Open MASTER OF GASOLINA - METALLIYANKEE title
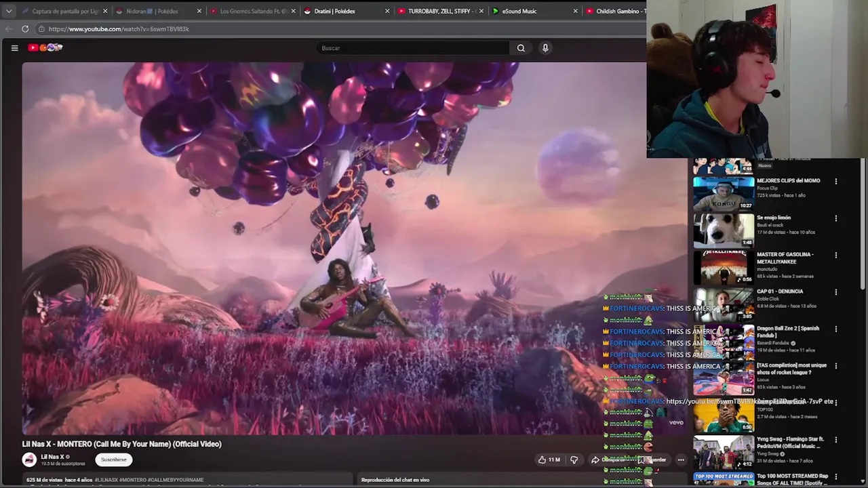Viewport: 868px width, 488px height. tap(785, 258)
